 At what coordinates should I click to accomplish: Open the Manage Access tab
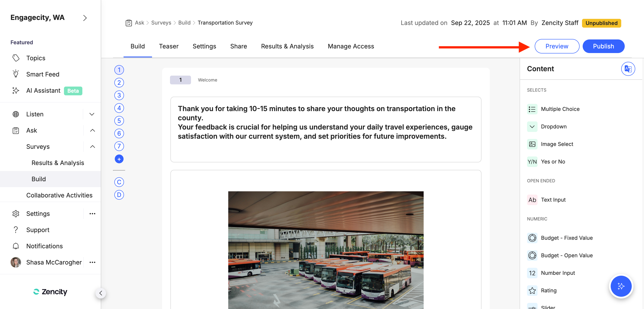pyautogui.click(x=351, y=46)
